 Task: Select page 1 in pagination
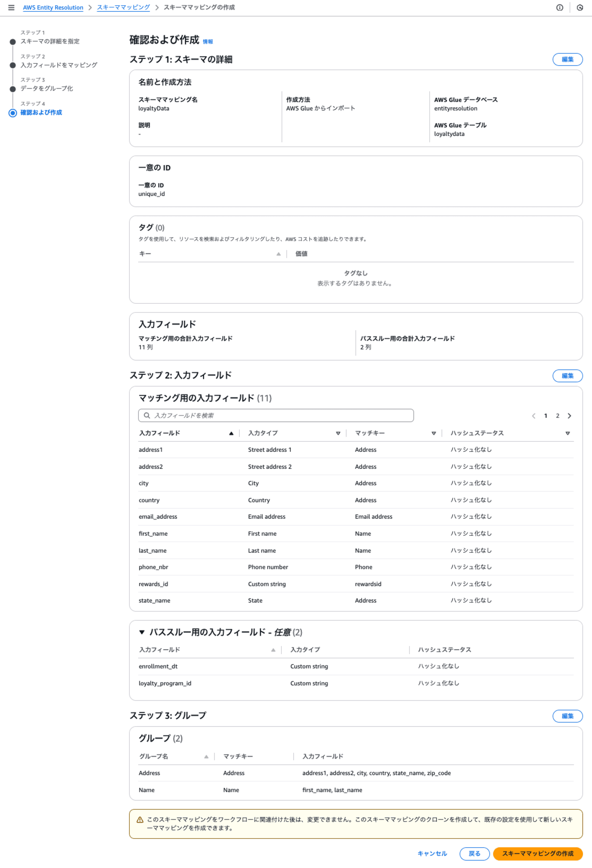coord(546,416)
